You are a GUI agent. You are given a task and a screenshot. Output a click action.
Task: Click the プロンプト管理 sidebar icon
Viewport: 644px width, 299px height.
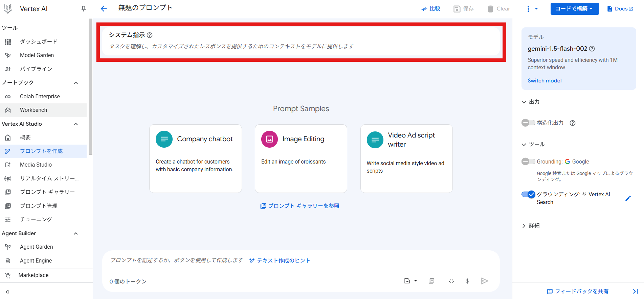tap(8, 206)
